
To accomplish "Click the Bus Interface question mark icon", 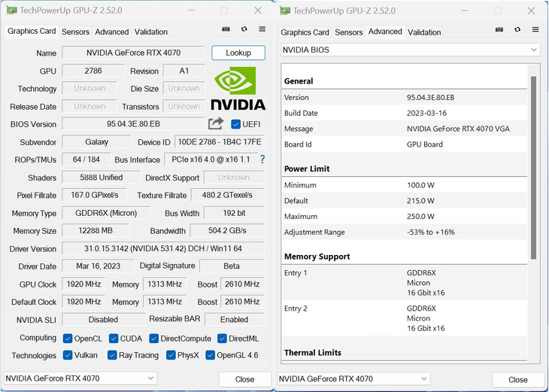I will coord(262,160).
